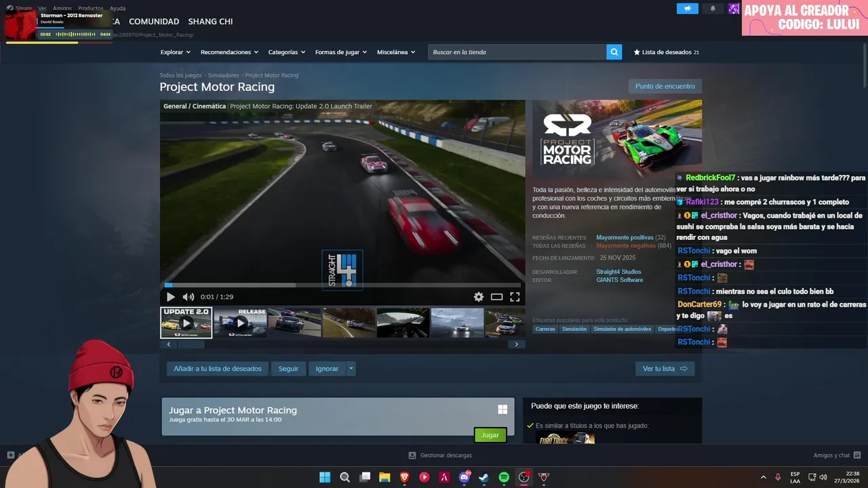Open all reviews Mayormente negativas
868x488 pixels.
pos(626,246)
